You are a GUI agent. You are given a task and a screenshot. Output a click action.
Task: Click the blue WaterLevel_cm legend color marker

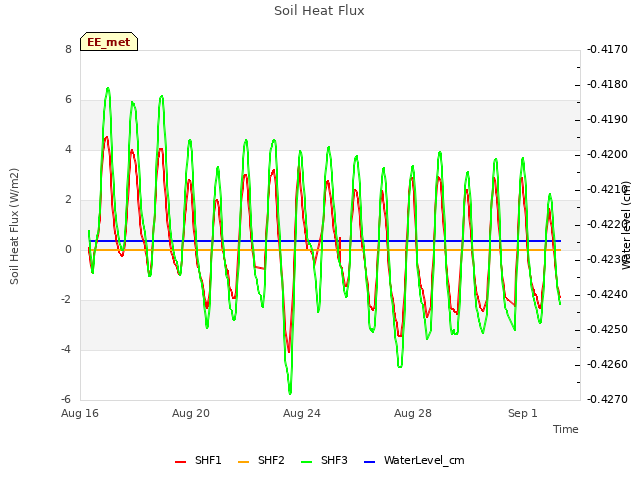pyautogui.click(x=369, y=462)
